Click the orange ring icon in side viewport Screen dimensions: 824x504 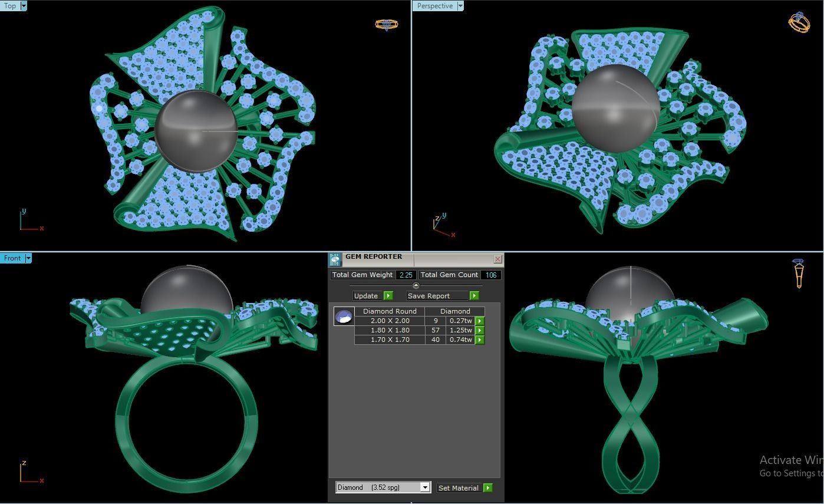pos(799,274)
